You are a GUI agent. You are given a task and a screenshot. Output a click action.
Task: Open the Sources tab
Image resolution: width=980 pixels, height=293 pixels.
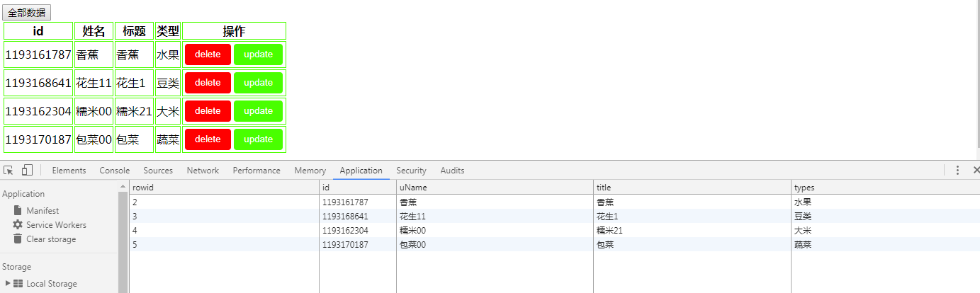[158, 171]
